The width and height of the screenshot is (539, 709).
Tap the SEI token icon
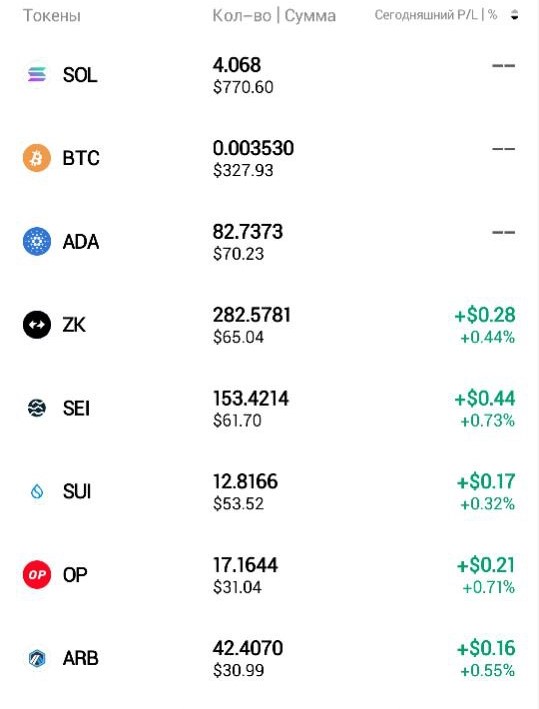37,408
